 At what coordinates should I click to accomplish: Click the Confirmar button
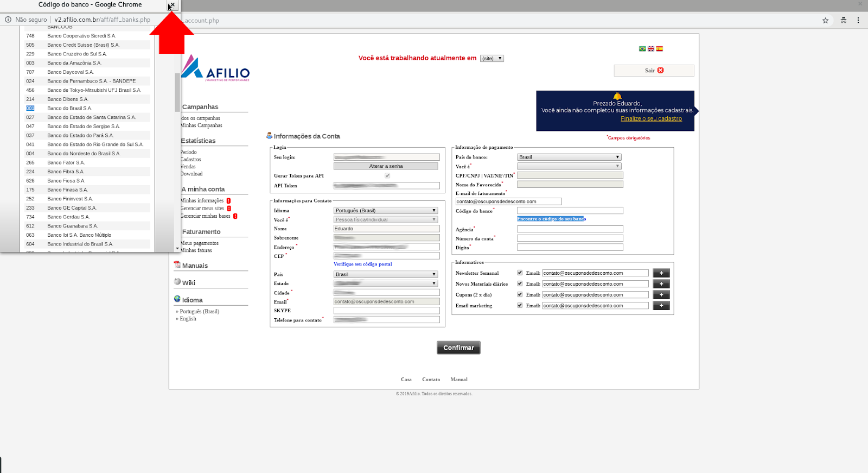coord(458,348)
